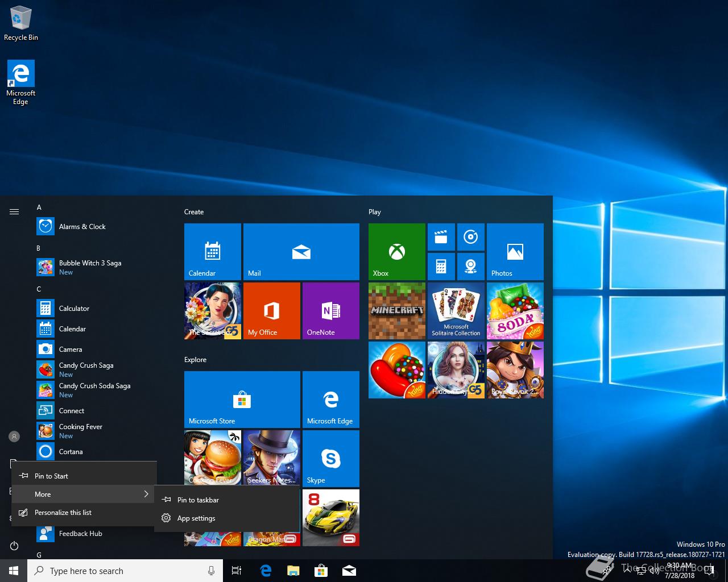Screen dimensions: 728x582
Task: Open the Candy Crush Saga tile
Action: (x=397, y=370)
